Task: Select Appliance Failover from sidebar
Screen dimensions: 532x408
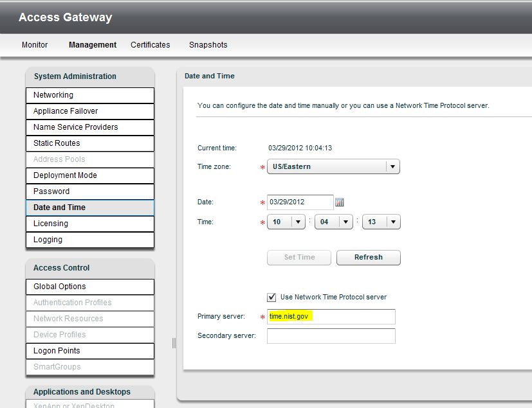Action: click(90, 111)
